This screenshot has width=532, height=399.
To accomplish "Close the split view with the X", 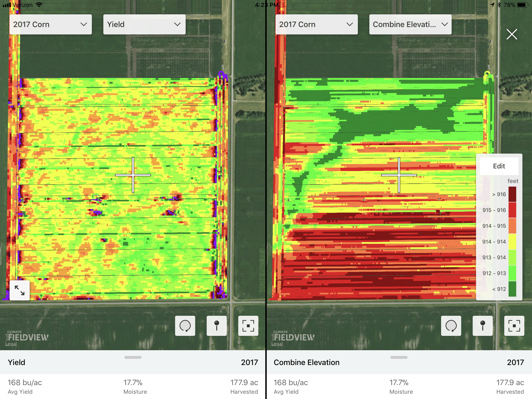I will click(512, 34).
